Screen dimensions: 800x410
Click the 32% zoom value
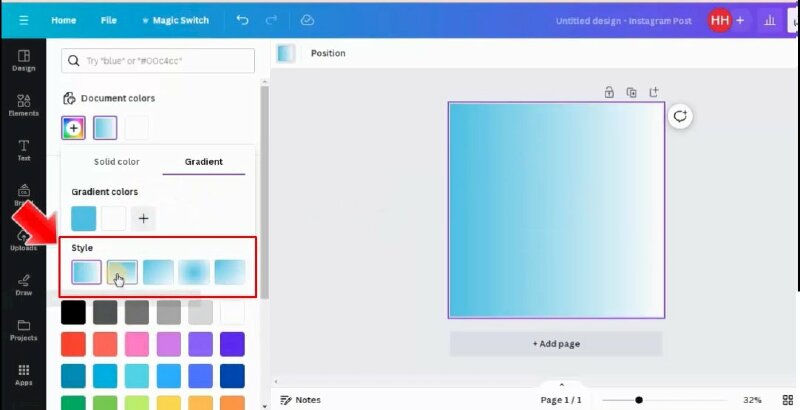click(x=752, y=400)
